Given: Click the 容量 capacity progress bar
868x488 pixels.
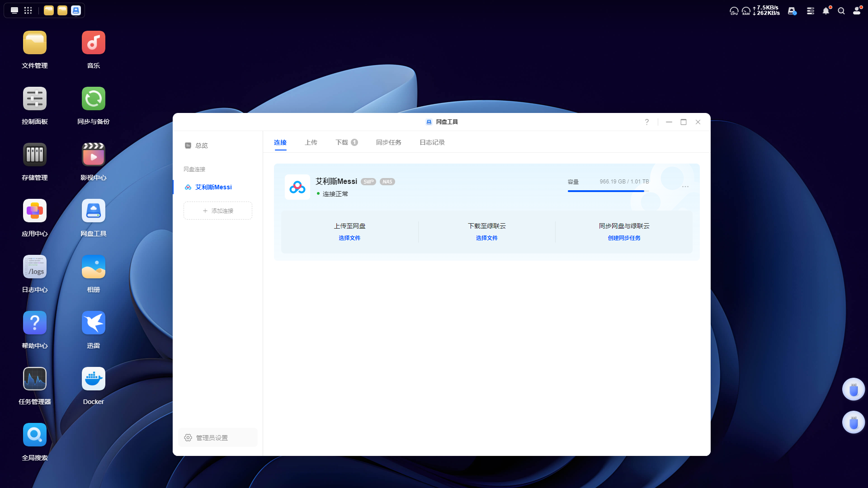Looking at the screenshot, I should pyautogui.click(x=608, y=191).
